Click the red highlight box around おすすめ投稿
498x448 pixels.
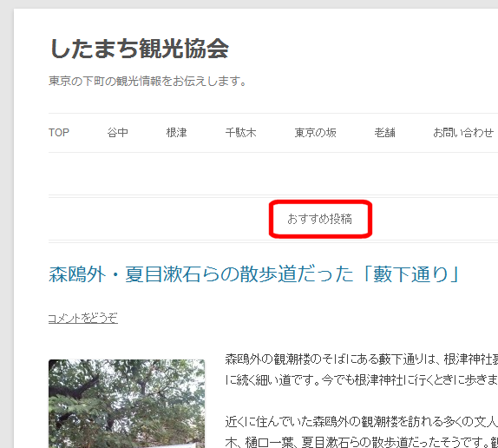tap(320, 219)
